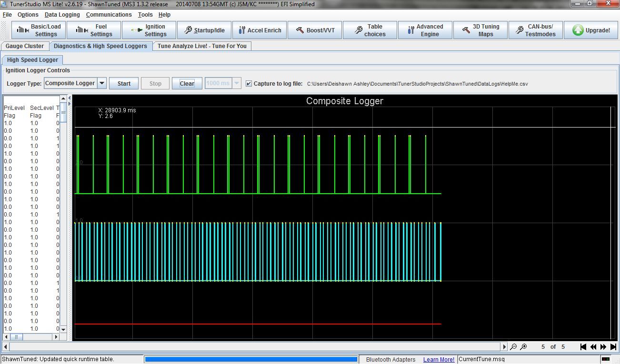Open the Data Logging menu
The width and height of the screenshot is (620, 364).
[62, 15]
